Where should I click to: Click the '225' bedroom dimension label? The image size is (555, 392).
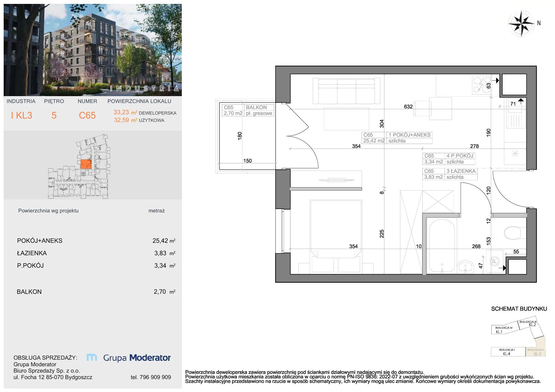382,234
